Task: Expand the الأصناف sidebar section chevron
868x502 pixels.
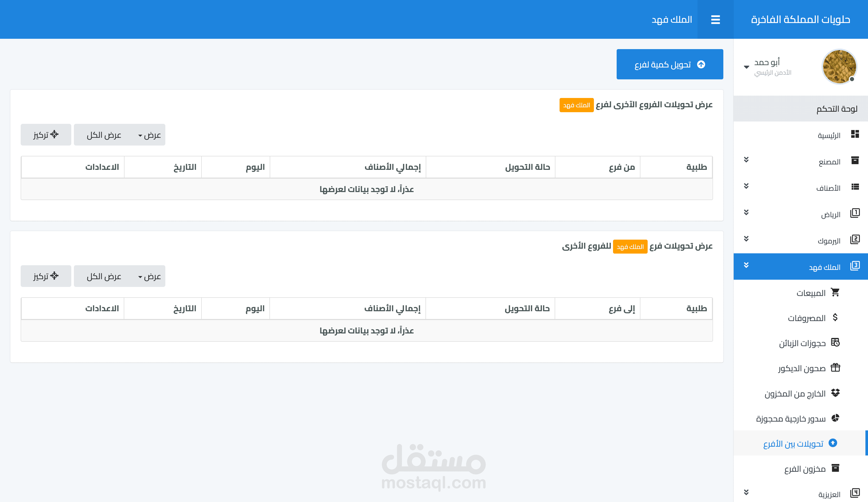Action: point(746,186)
